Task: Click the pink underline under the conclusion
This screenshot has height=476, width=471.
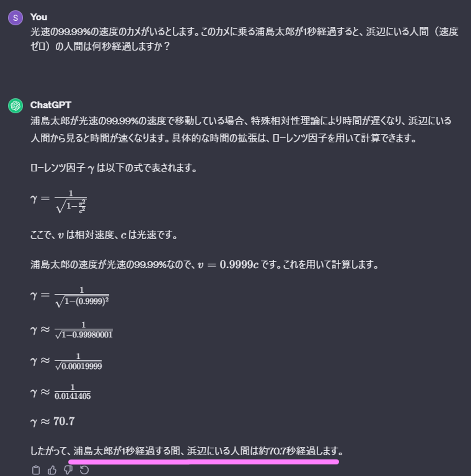Action: [x=203, y=462]
